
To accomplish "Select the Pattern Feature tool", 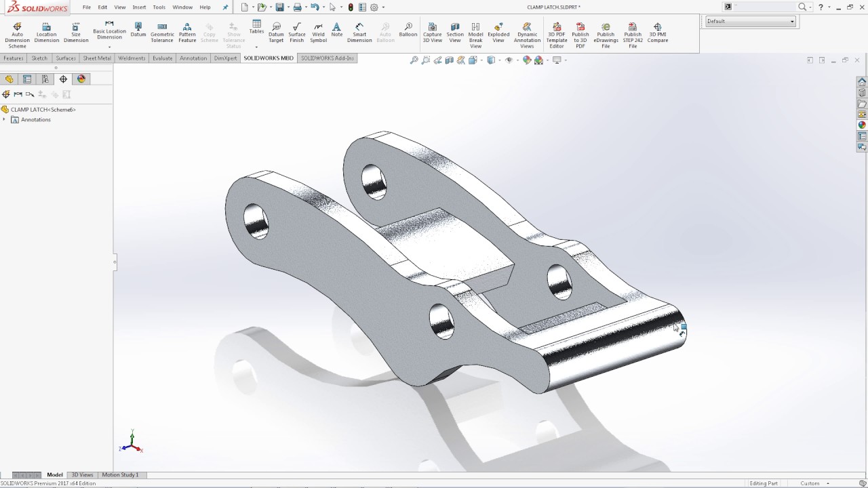I will (x=187, y=33).
